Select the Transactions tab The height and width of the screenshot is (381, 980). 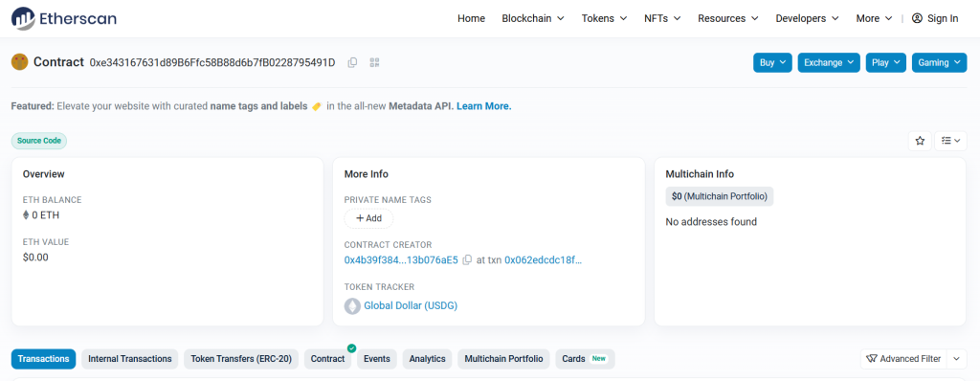coord(44,359)
